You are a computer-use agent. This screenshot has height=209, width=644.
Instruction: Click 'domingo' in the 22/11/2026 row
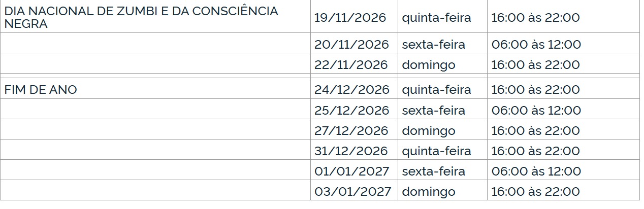coord(429,65)
